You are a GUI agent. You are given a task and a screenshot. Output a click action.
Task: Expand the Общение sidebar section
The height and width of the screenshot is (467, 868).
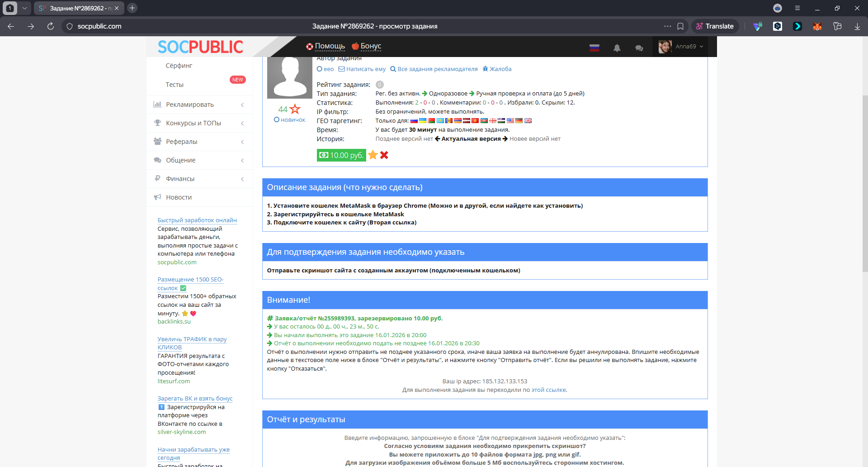[199, 160]
